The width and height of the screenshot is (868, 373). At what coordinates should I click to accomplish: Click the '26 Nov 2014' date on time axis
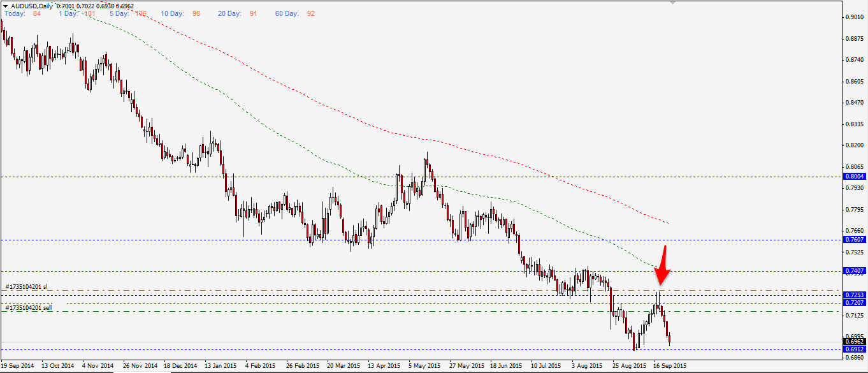(140, 367)
